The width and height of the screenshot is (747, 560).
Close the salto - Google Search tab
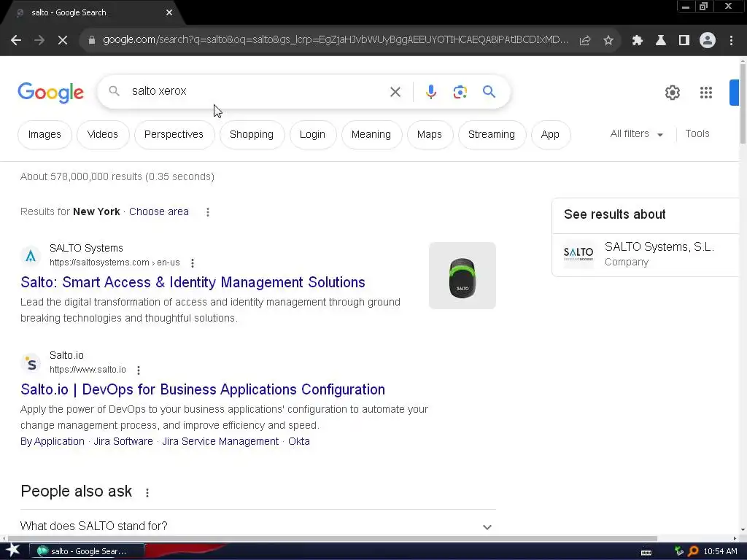(169, 13)
